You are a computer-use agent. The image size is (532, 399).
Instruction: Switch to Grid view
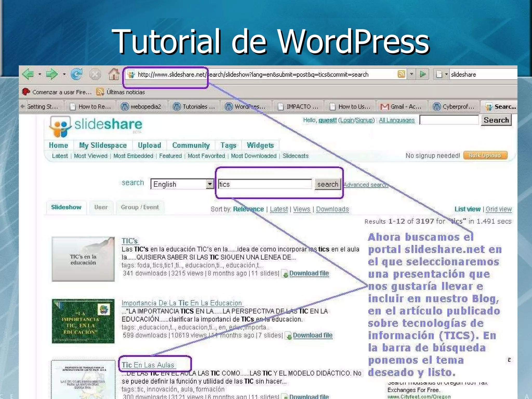tap(499, 209)
